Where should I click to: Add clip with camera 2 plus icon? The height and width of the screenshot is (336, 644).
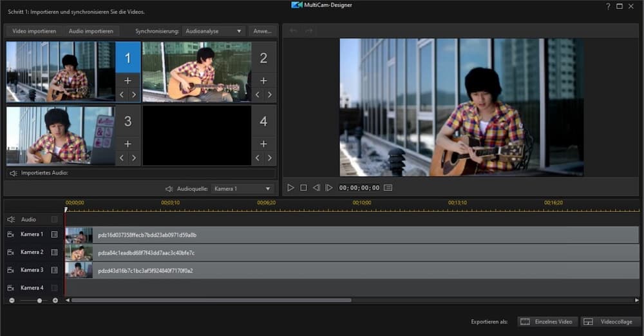(263, 81)
